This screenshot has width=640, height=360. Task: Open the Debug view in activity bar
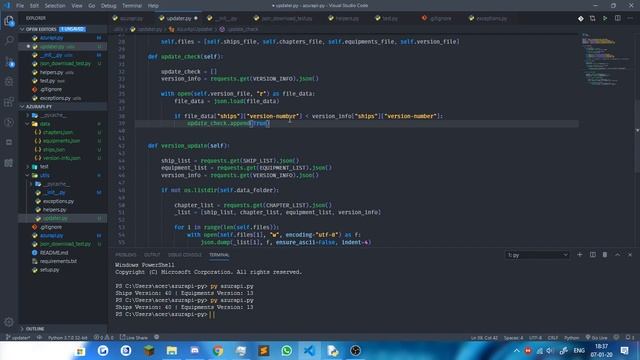click(9, 82)
